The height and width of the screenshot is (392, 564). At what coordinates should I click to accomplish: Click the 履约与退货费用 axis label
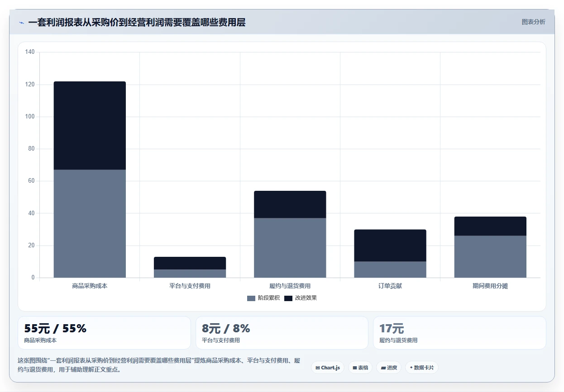pyautogui.click(x=290, y=286)
